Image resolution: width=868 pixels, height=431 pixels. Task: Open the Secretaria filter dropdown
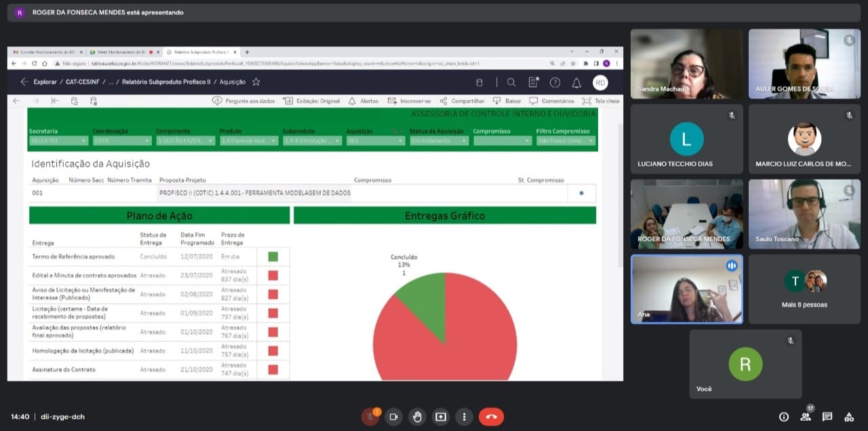pos(59,141)
